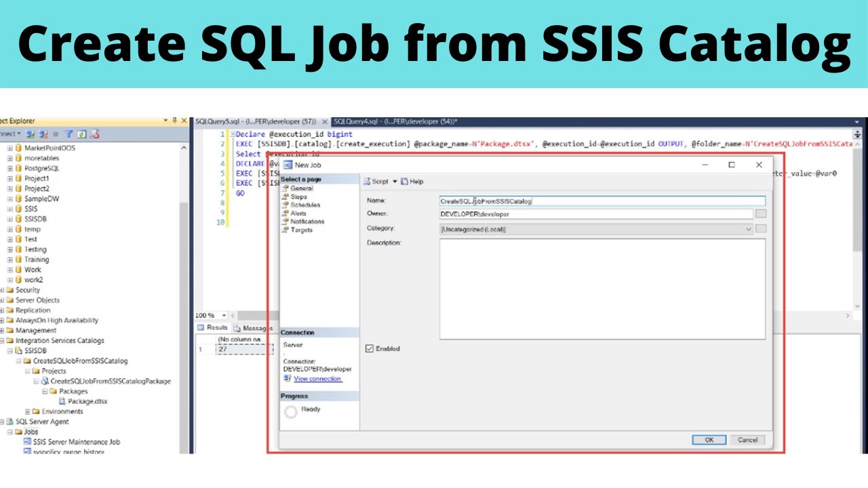Open the Category dropdown
The width and height of the screenshot is (868, 488).
tap(596, 229)
